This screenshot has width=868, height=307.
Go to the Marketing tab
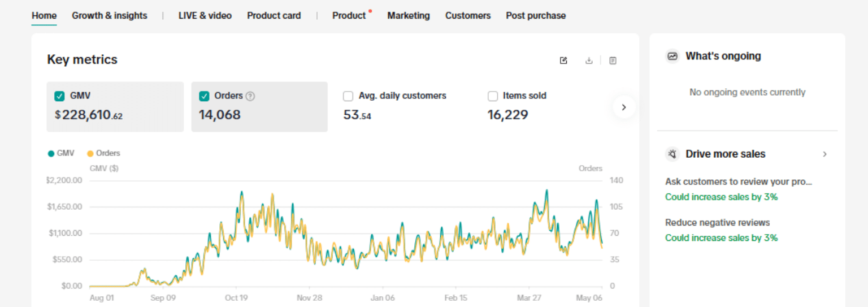coord(408,16)
